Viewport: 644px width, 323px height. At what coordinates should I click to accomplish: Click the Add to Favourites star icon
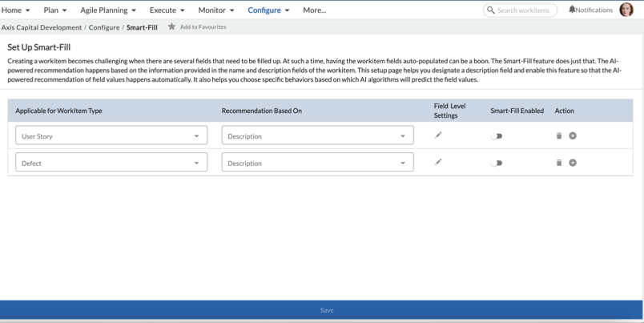pos(171,26)
